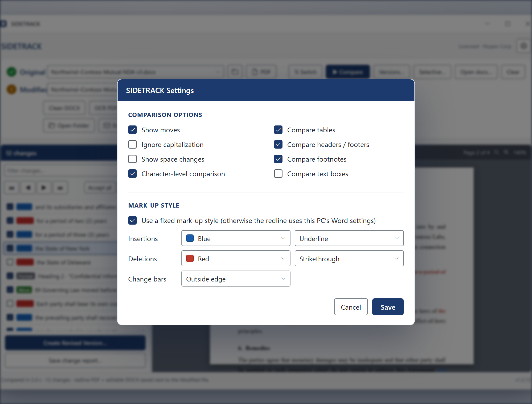Jump to the last change in the changes panel
Image resolution: width=532 pixels, height=404 pixels.
tap(60, 188)
